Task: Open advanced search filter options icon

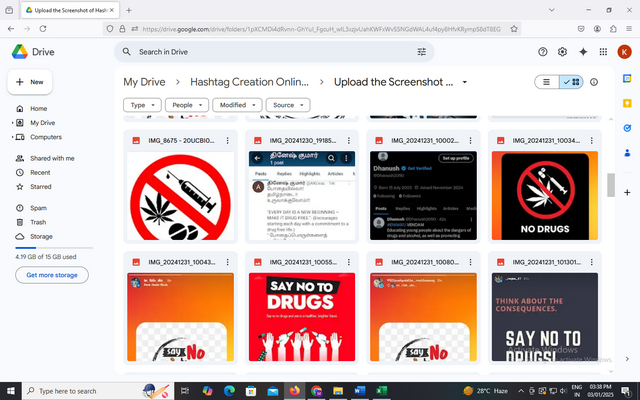Action: point(422,51)
